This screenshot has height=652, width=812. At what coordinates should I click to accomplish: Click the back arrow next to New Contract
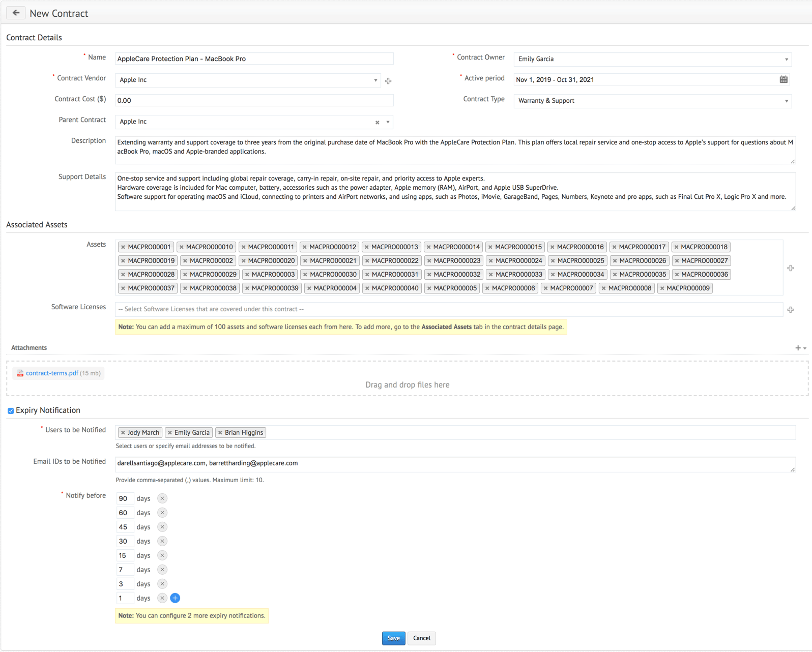(x=16, y=13)
